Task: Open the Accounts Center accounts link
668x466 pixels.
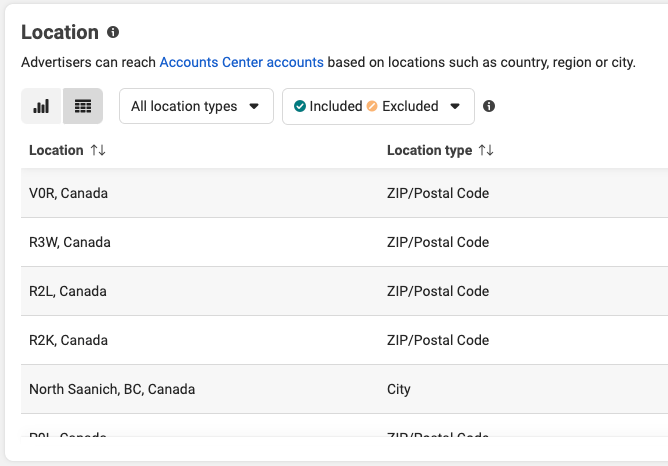Action: [x=241, y=62]
